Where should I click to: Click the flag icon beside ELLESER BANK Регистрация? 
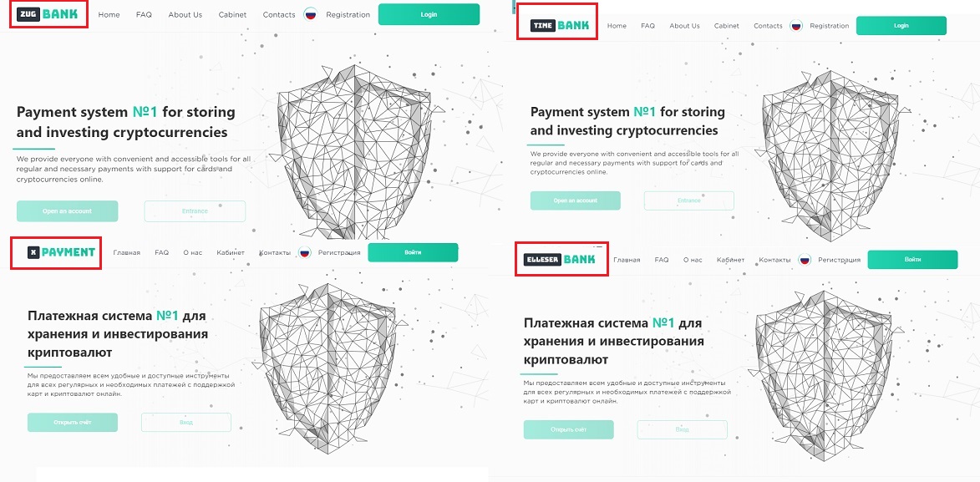click(x=805, y=260)
